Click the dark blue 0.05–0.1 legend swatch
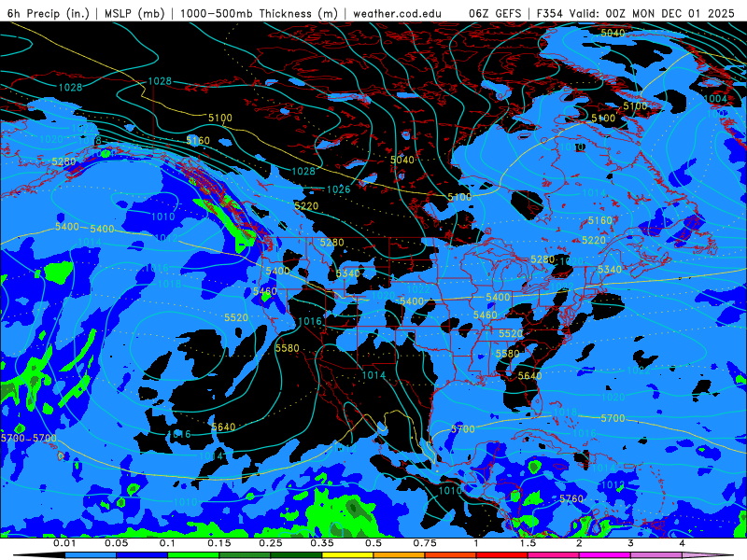The width and height of the screenshot is (747, 560). [x=142, y=555]
